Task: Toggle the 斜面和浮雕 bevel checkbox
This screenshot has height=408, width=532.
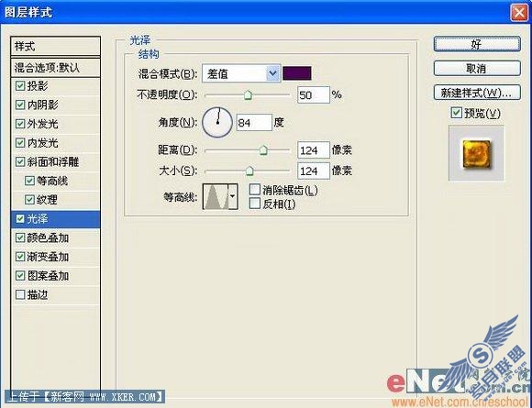Action: click(20, 161)
